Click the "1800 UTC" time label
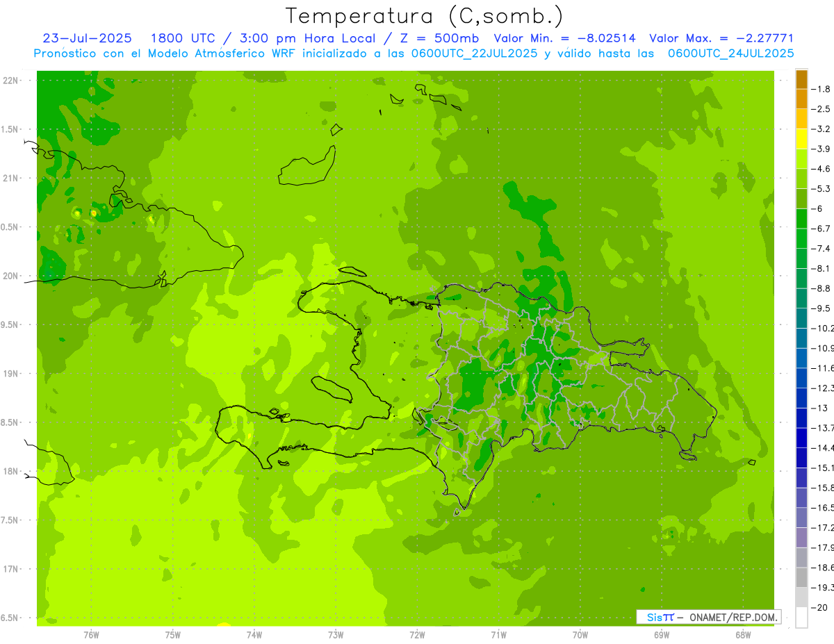834x644 pixels. coord(182,38)
